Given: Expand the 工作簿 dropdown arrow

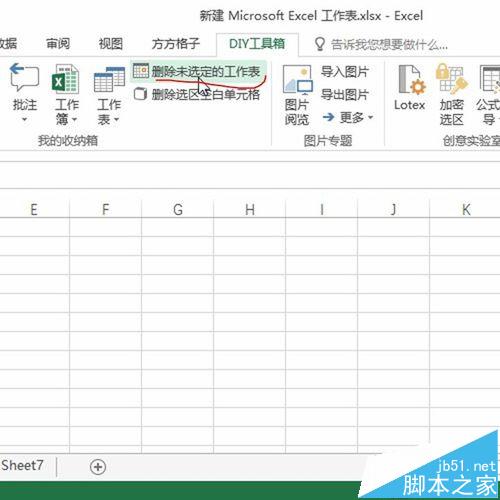Looking at the screenshot, I should [74, 119].
